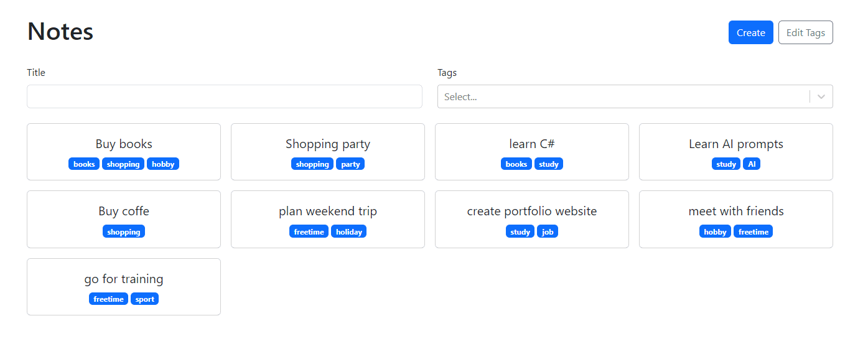This screenshot has height=359, width=868.
Task: Expand the Tags dropdown chevron arrow
Action: tap(821, 96)
